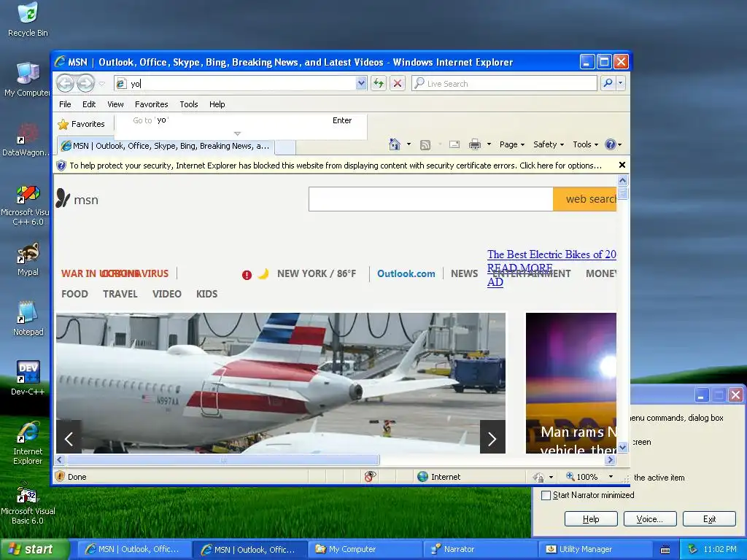
Task: Expand the Home button dropdown arrow
Action: coord(409,144)
